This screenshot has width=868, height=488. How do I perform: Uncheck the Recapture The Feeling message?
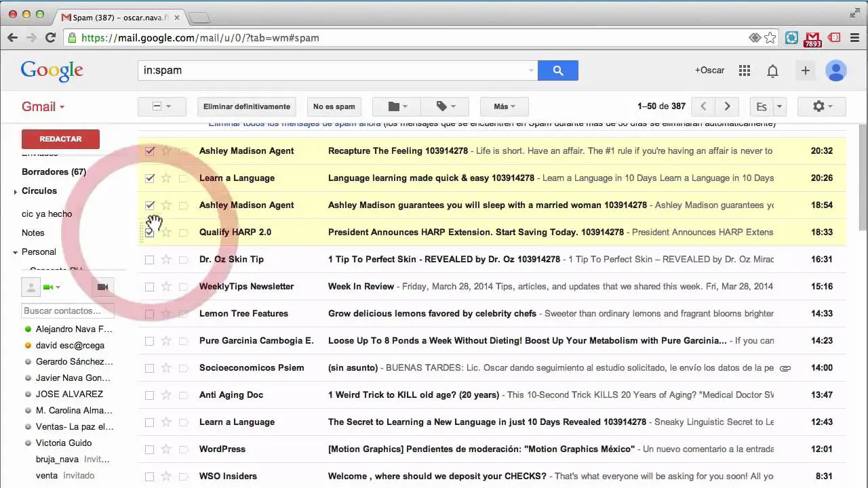[149, 151]
